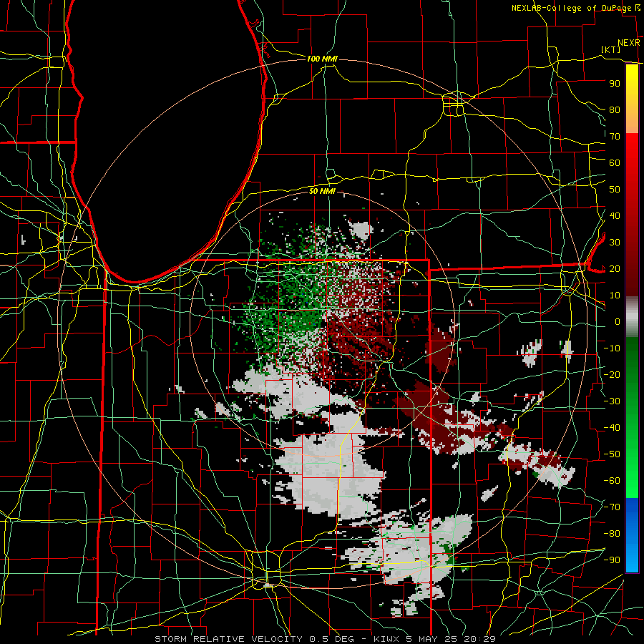
Task: Click the positive 20 scale value
Action: 615,269
